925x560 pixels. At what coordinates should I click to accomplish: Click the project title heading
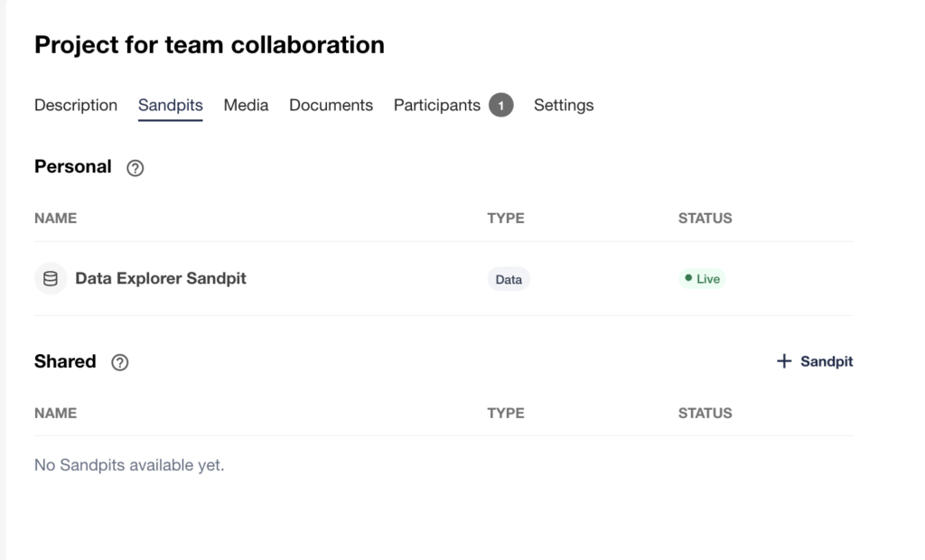point(210,45)
